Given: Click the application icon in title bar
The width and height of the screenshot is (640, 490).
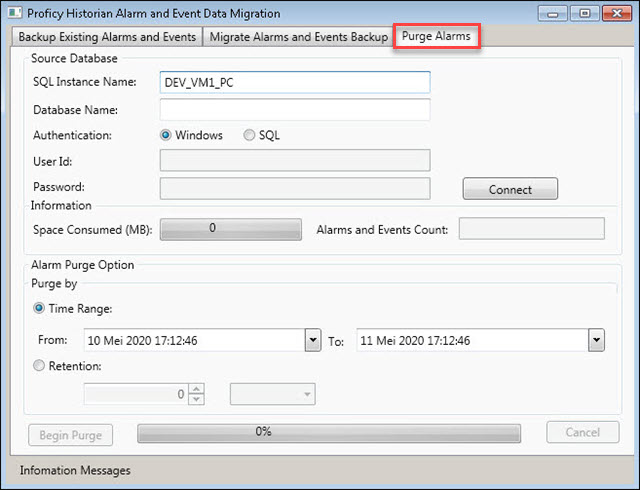Looking at the screenshot, I should (x=15, y=13).
